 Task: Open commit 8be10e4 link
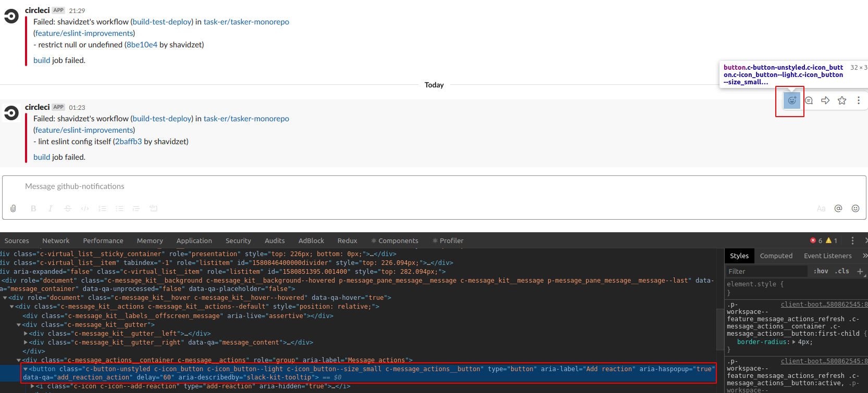click(142, 45)
